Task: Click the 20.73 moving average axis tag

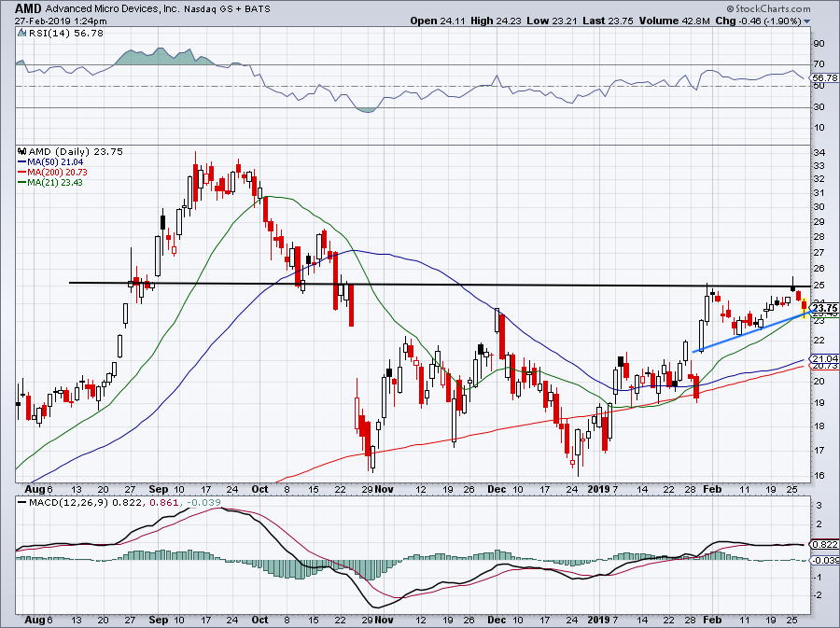Action: 825,366
